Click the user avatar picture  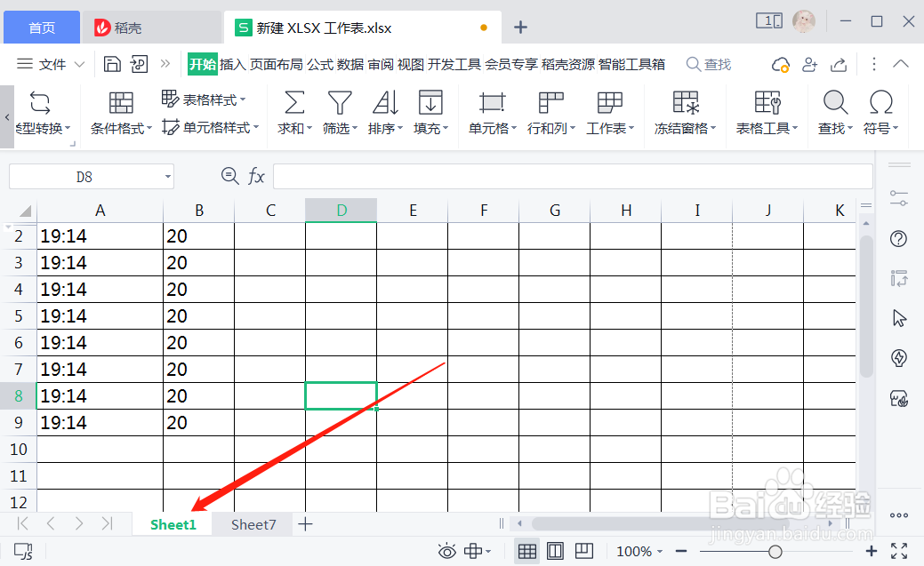(x=804, y=22)
